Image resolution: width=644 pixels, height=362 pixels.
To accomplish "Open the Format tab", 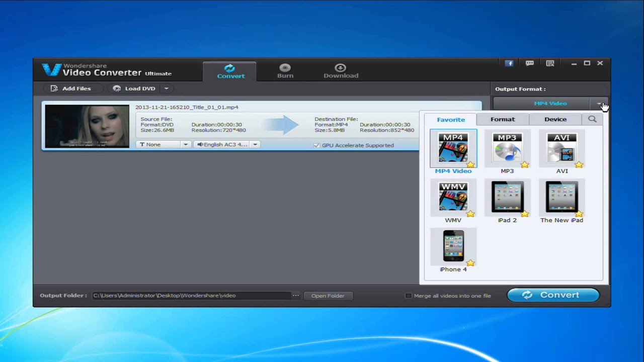I will 503,119.
